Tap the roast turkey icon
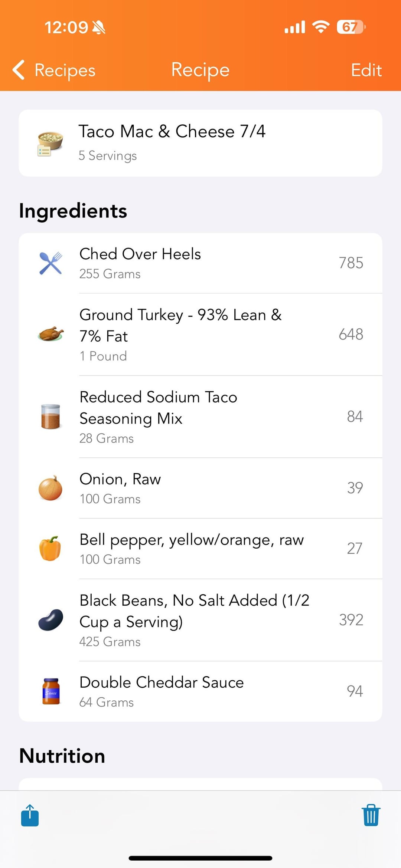 point(51,334)
